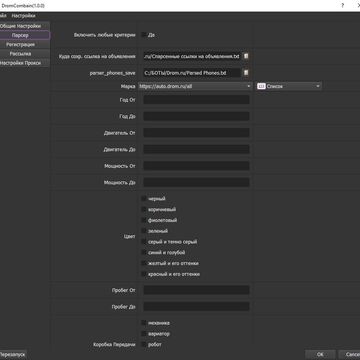Screen dimensions: 360x360
Task: Click the Пробег От input field
Action: pos(196,290)
